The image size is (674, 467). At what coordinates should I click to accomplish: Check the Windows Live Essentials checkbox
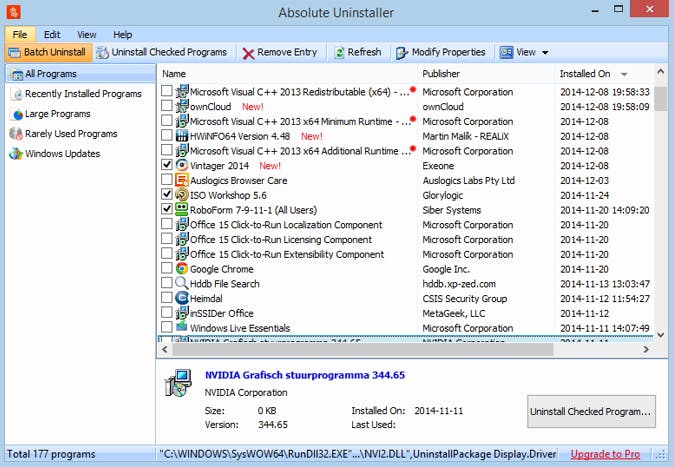[167, 327]
